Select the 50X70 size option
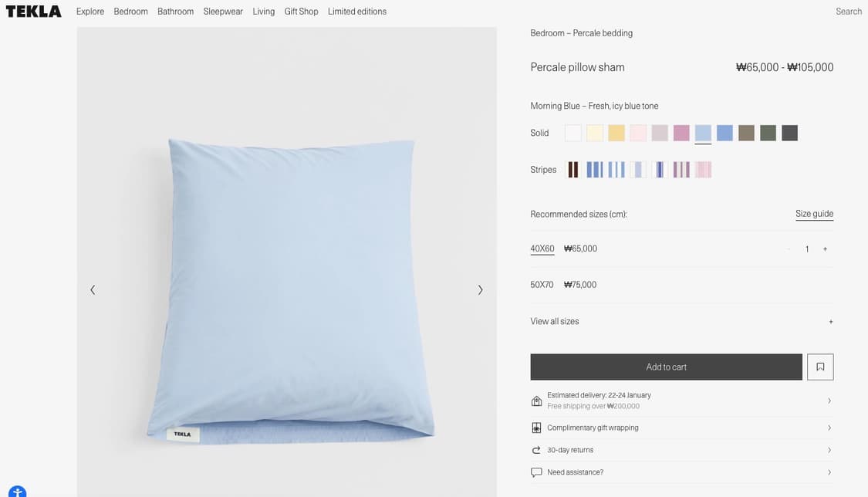The width and height of the screenshot is (868, 497). 542,285
